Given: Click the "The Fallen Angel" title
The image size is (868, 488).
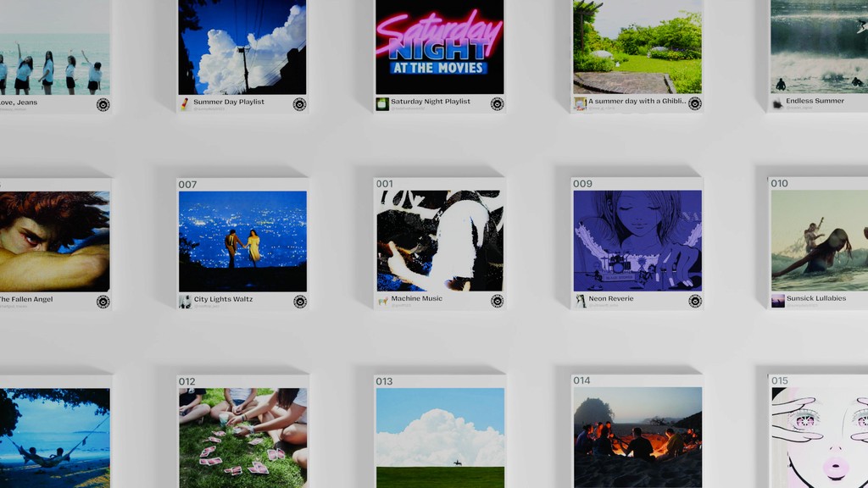Looking at the screenshot, I should click(x=26, y=299).
